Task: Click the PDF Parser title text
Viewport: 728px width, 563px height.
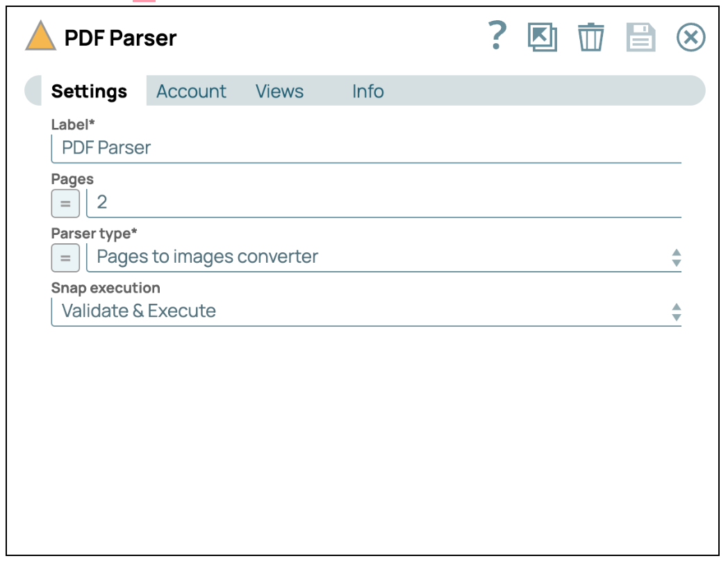Action: point(120,38)
